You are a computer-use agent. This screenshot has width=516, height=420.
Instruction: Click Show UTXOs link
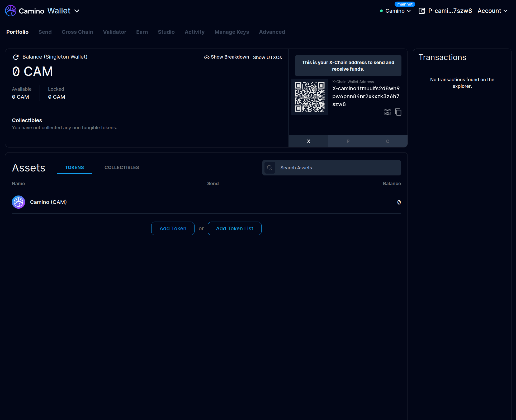click(x=267, y=58)
